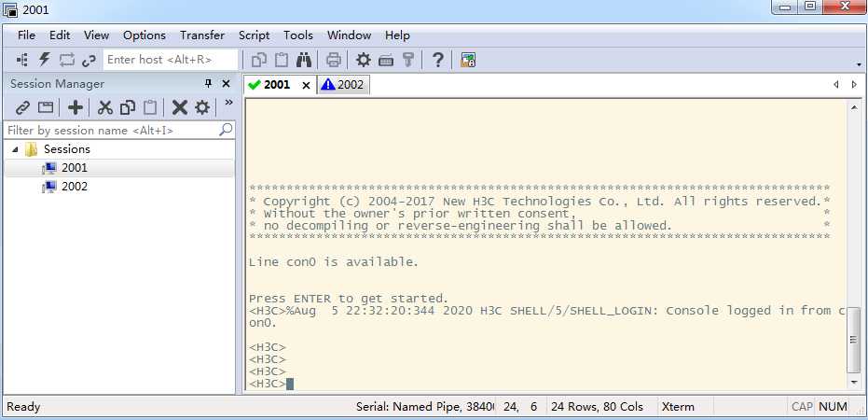
Task: Close the 2001 tab
Action: coord(306,85)
